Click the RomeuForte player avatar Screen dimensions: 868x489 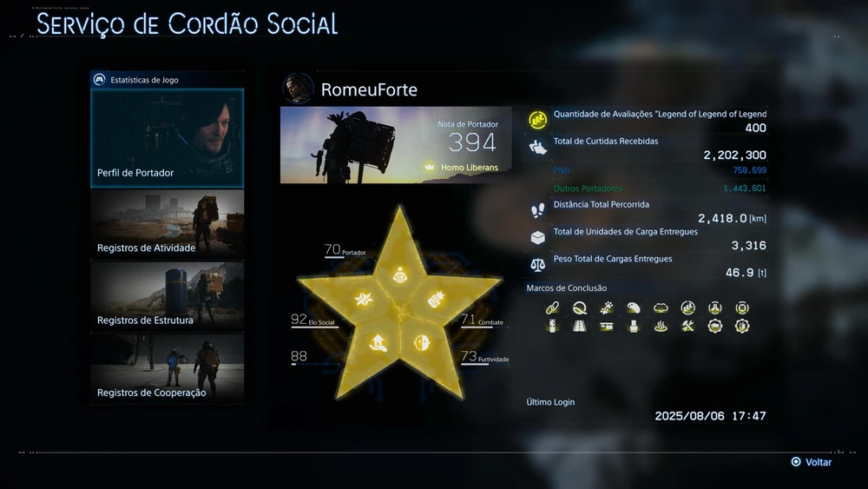(298, 89)
